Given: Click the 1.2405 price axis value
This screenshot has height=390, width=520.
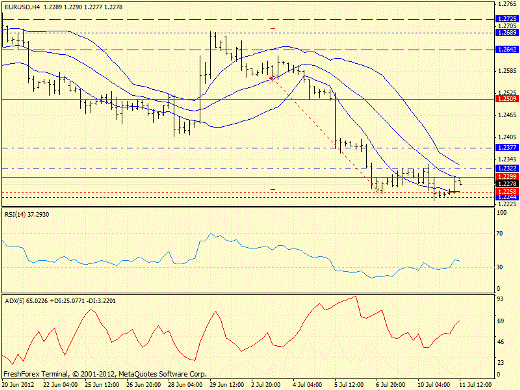Looking at the screenshot, I should (x=507, y=137).
